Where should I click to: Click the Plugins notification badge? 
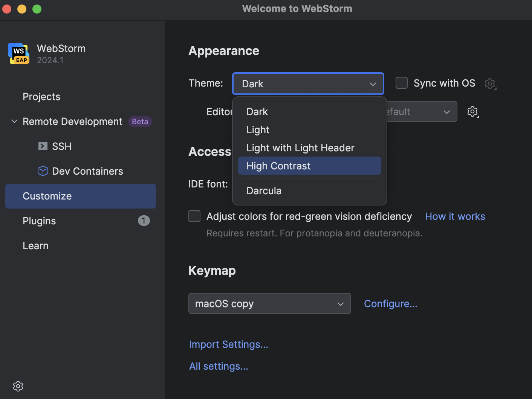(x=144, y=221)
